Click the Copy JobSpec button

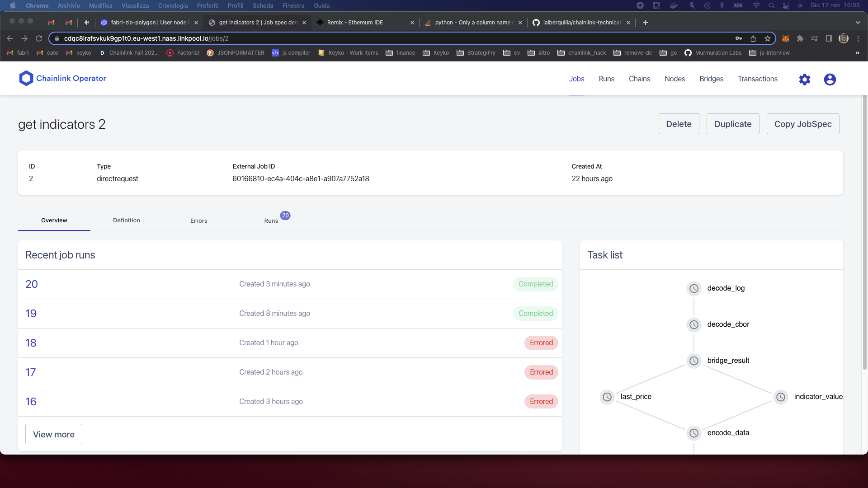(803, 124)
